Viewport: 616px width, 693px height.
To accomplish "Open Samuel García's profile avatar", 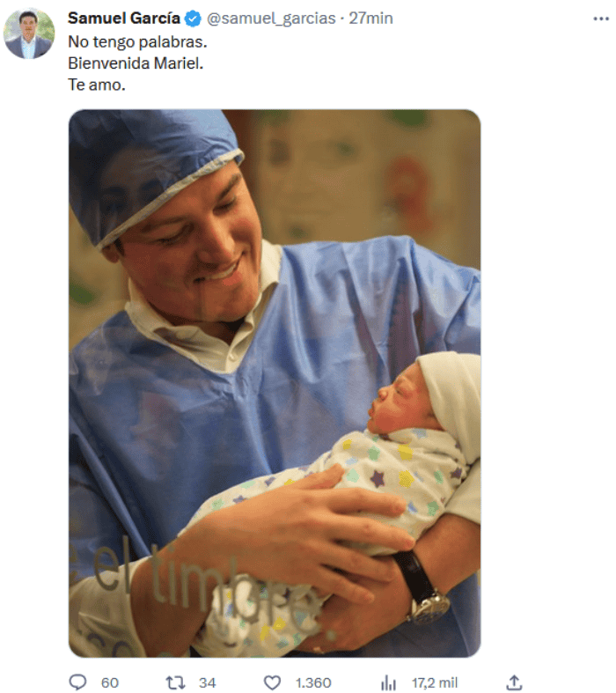I will click(29, 33).
